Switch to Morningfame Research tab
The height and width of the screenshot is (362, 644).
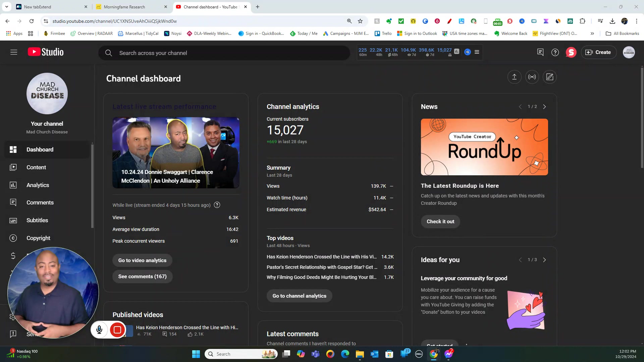pos(124,7)
